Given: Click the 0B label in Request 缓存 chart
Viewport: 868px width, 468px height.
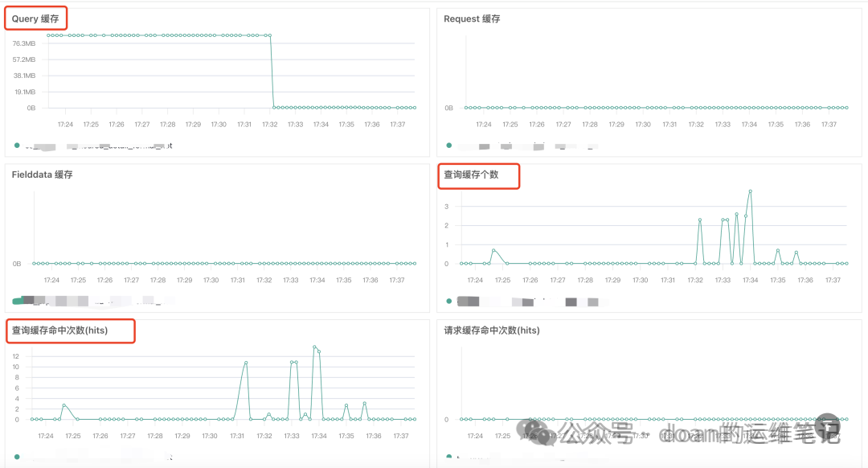Looking at the screenshot, I should point(449,108).
